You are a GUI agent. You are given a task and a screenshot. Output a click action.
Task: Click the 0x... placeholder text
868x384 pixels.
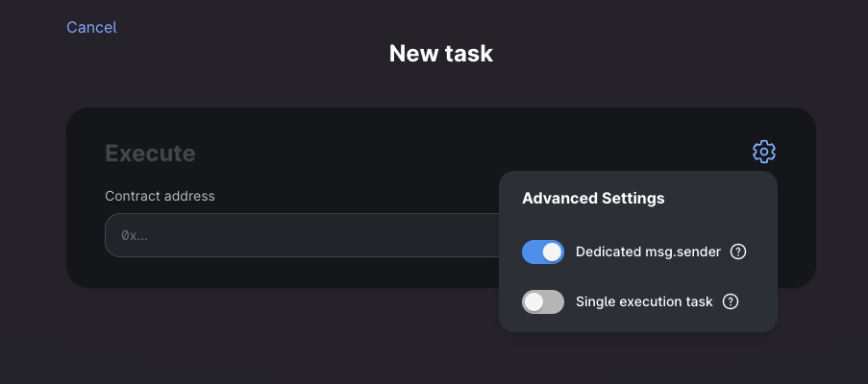click(135, 235)
